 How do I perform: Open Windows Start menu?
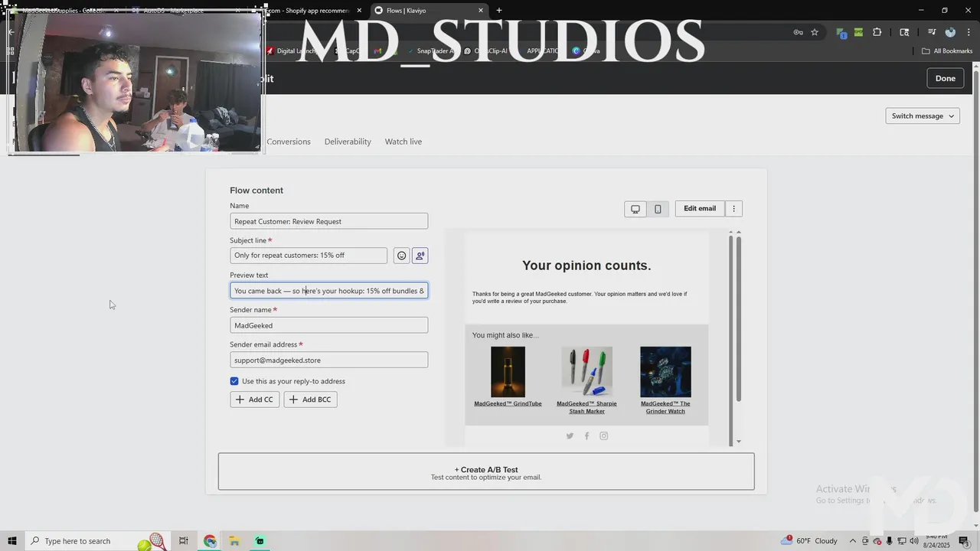[12, 541]
